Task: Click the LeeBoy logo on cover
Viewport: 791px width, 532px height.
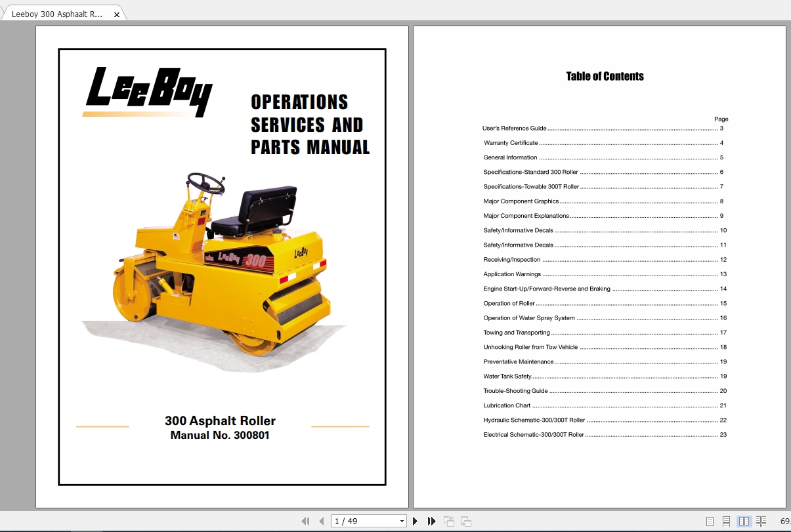Action: 148,92
